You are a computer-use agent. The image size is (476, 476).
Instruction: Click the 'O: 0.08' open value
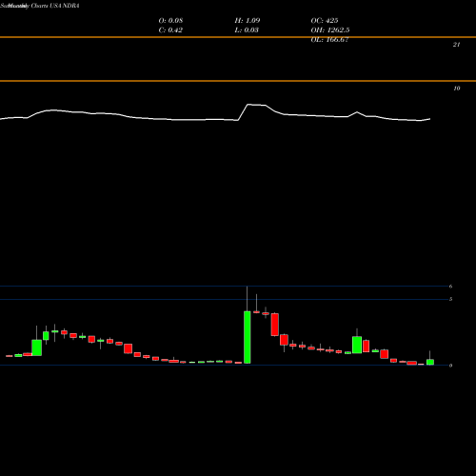pyautogui.click(x=170, y=21)
